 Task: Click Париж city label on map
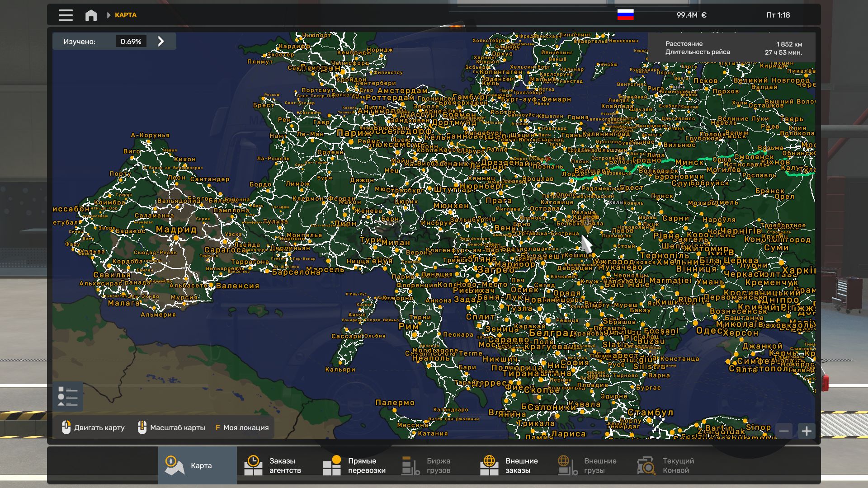point(354,133)
